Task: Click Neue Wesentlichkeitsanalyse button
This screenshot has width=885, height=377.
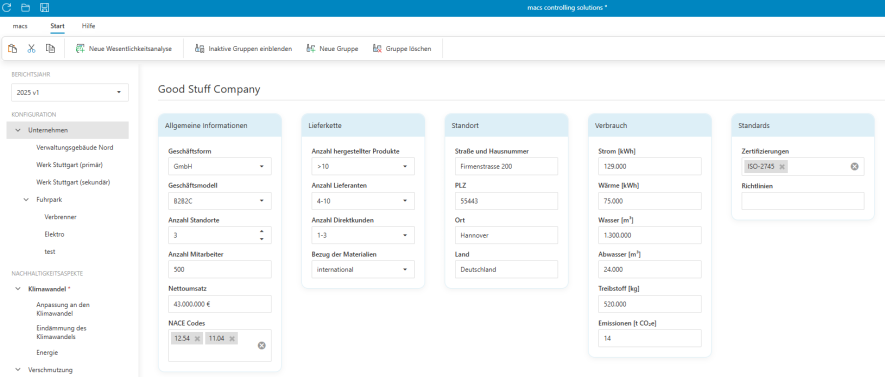Action: (x=124, y=49)
